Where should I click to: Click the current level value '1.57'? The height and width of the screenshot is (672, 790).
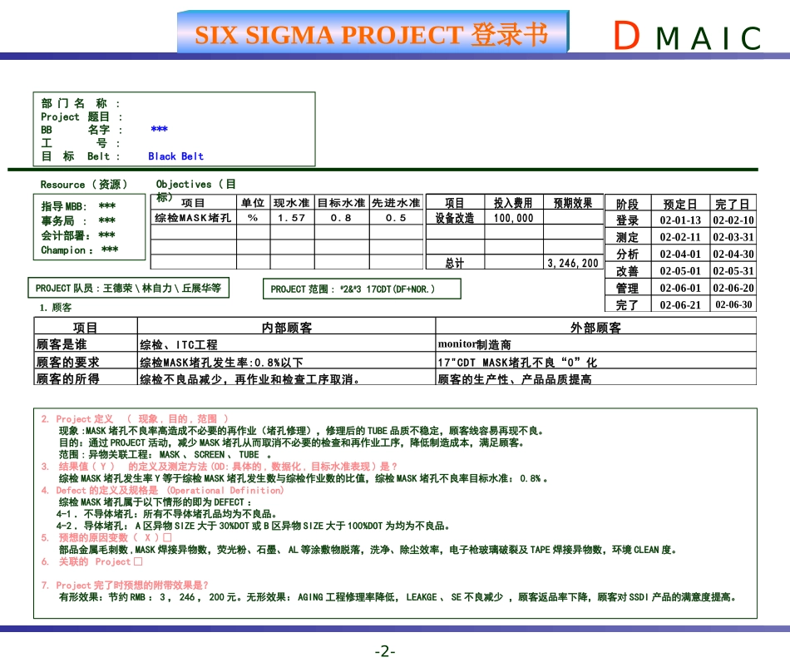292,218
